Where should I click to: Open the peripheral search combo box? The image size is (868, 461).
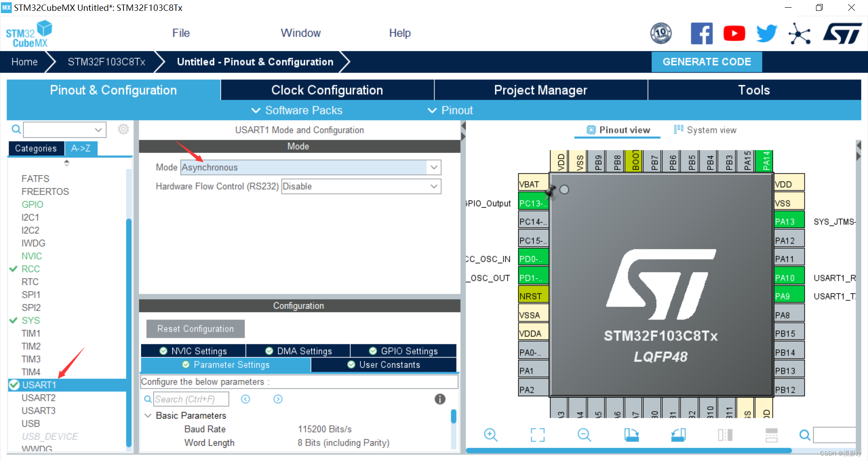coord(65,130)
